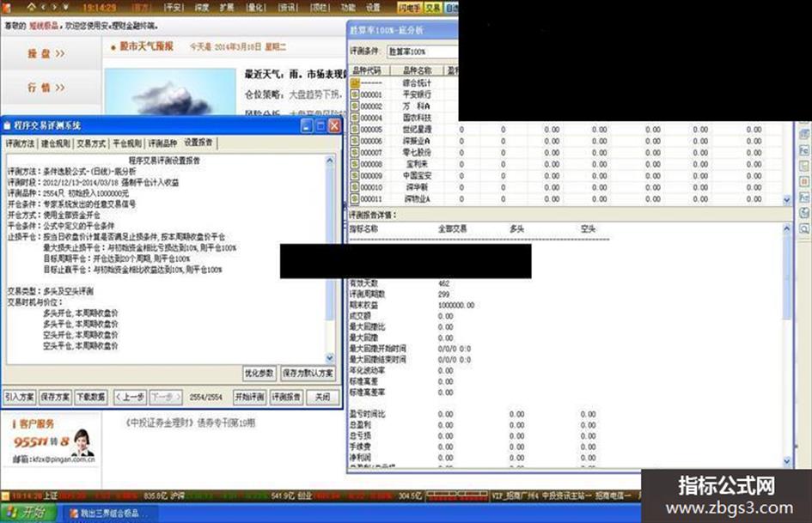This screenshot has height=523, width=812.
Task: Open the 《中投证券金理财》债券专刊第19期 link
Action: tap(190, 423)
